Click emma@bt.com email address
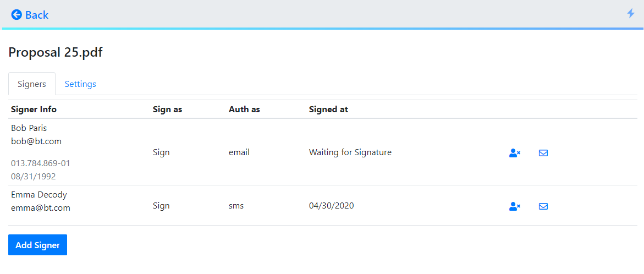Viewport: 644px width, 274px height. pyautogui.click(x=41, y=208)
